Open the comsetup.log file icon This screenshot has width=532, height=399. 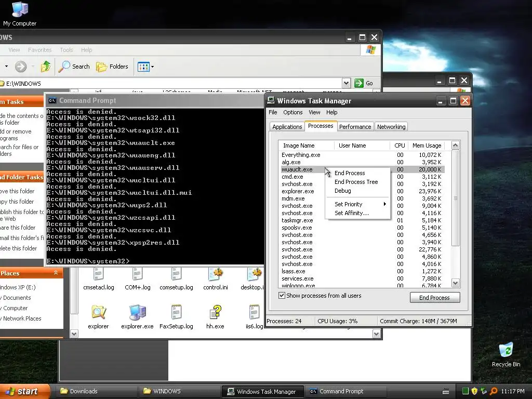176,279
